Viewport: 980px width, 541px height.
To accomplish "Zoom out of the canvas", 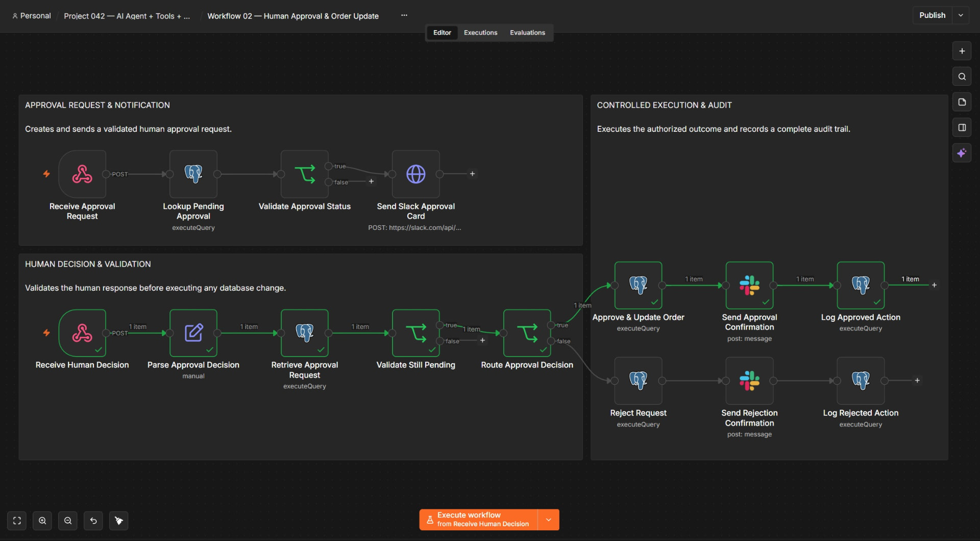I will pyautogui.click(x=68, y=521).
